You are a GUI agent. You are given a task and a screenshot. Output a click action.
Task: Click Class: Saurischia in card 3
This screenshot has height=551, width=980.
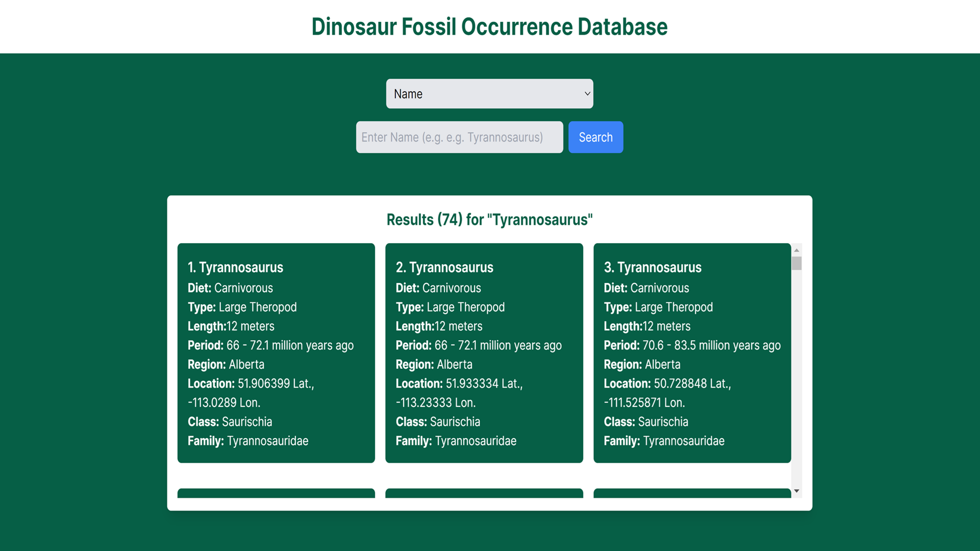pos(646,422)
